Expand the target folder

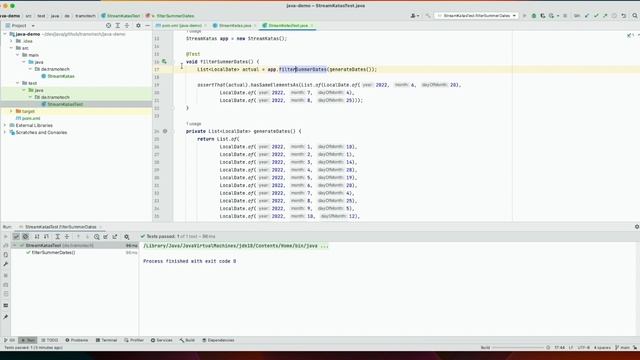pyautogui.click(x=11, y=111)
